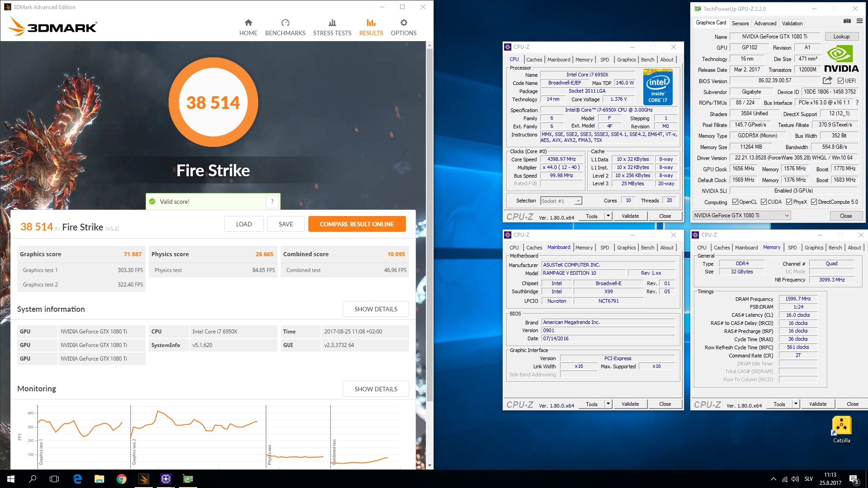This screenshot has height=488, width=868.
Task: Click Compare Result Online button
Action: [357, 224]
